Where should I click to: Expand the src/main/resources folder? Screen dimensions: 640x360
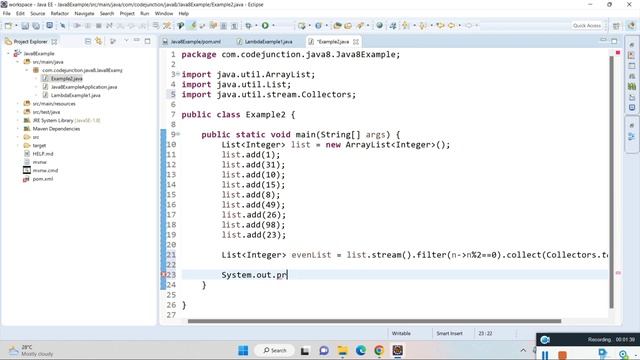click(x=18, y=104)
